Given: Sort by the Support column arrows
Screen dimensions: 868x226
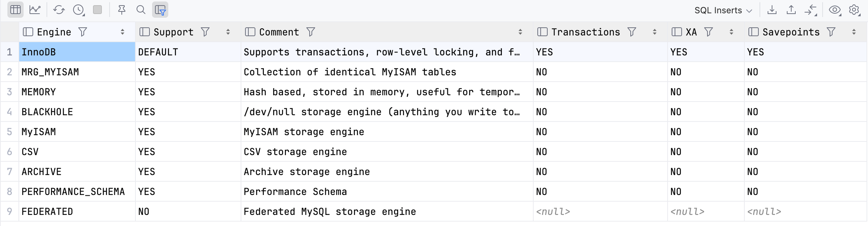Looking at the screenshot, I should [x=228, y=32].
